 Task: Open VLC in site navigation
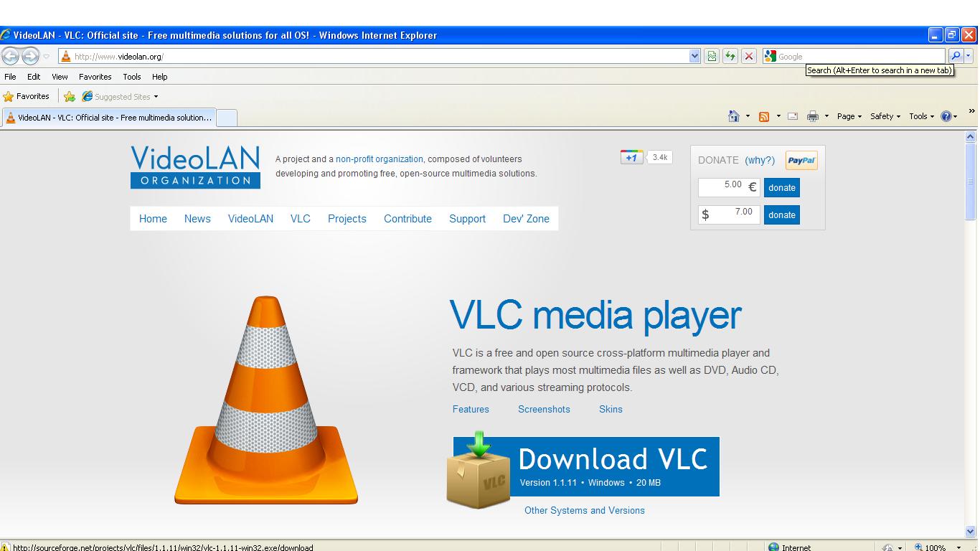coord(301,219)
